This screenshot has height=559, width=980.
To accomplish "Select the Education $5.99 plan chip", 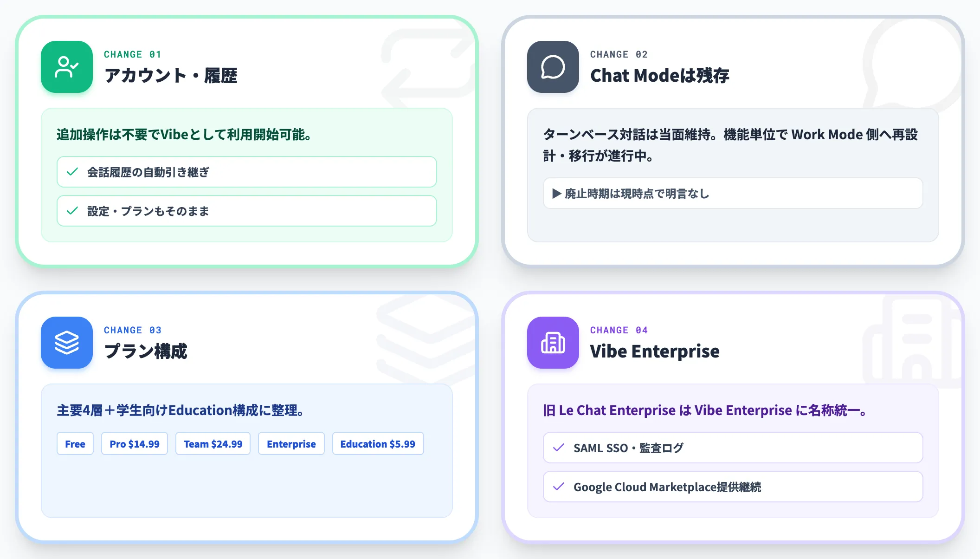I will (x=378, y=443).
